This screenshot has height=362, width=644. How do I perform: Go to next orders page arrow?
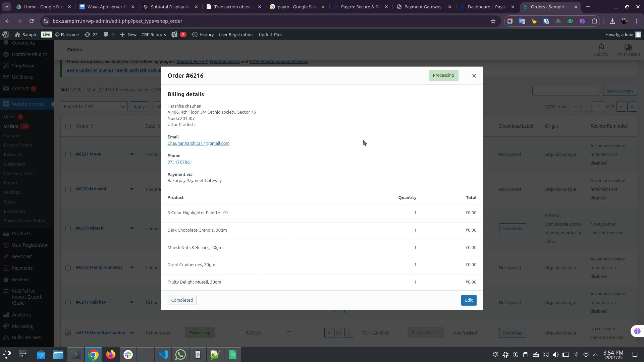[x=621, y=107]
